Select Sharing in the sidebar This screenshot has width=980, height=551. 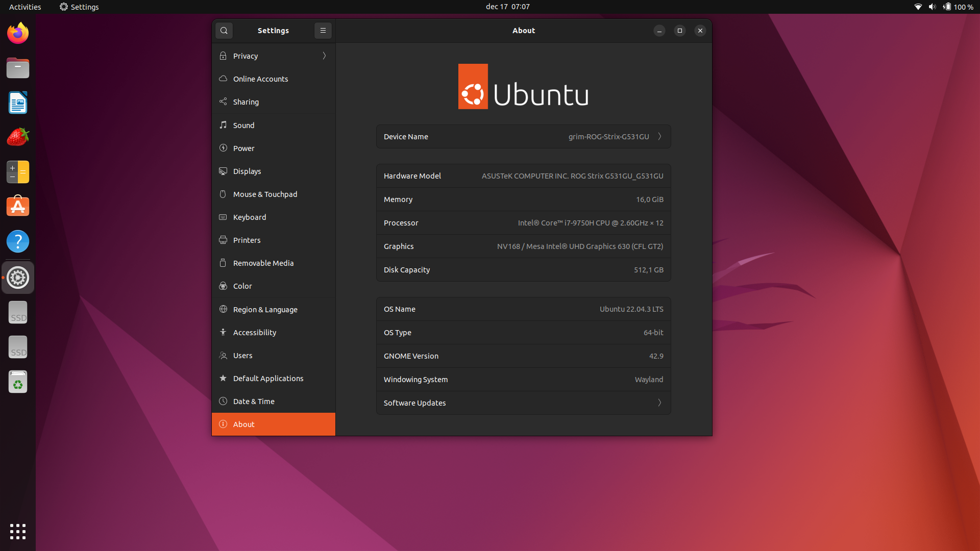coord(274,102)
